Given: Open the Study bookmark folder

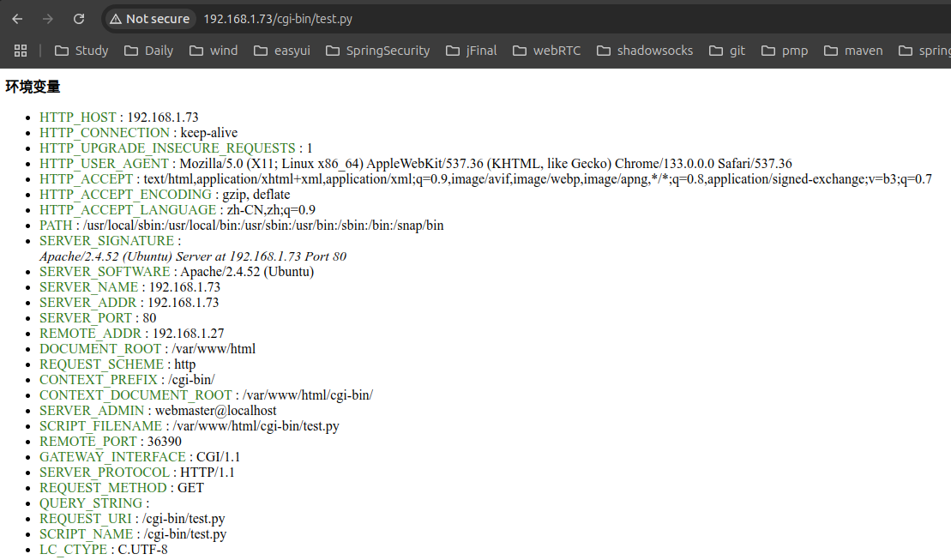Looking at the screenshot, I should 81,51.
